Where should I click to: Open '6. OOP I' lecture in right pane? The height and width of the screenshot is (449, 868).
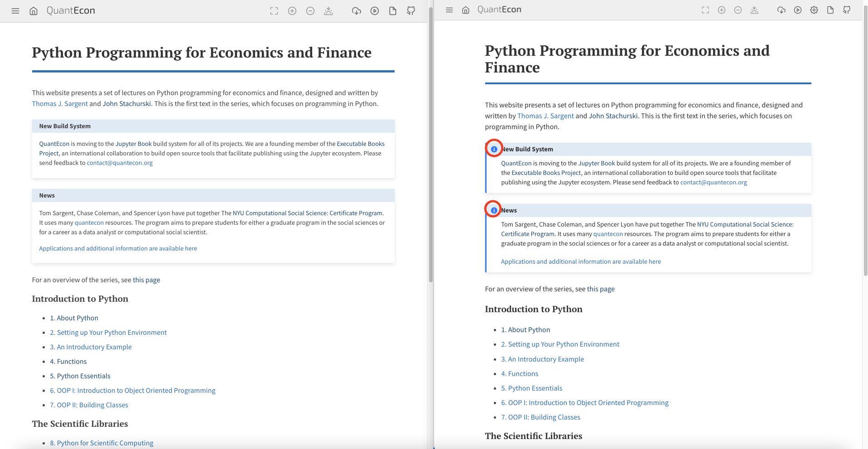click(x=585, y=403)
